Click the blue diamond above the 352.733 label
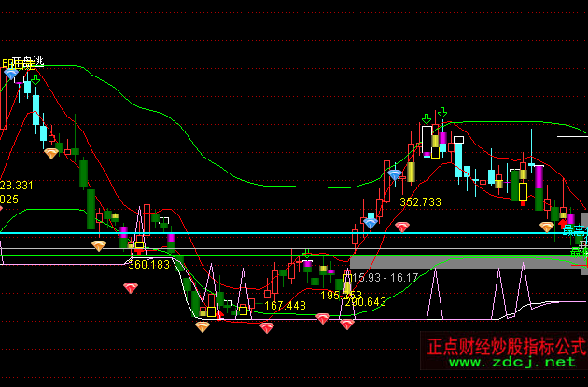 [x=395, y=174]
